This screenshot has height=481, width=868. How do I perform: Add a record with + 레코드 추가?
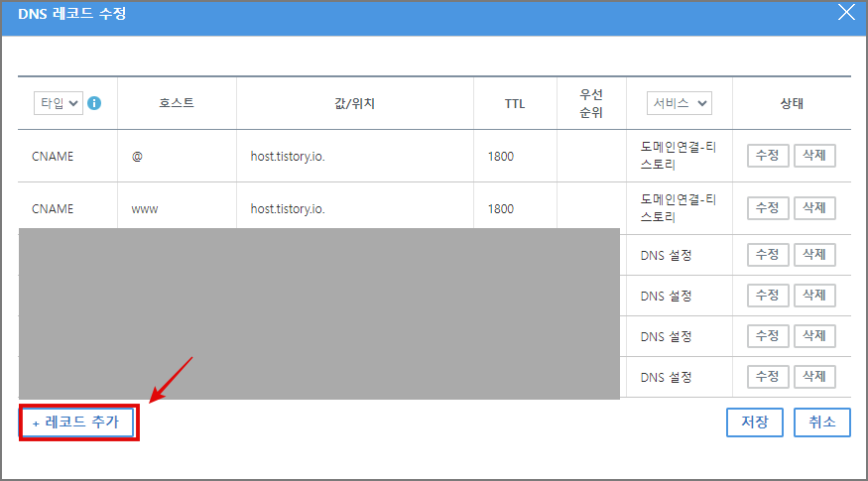(x=77, y=422)
